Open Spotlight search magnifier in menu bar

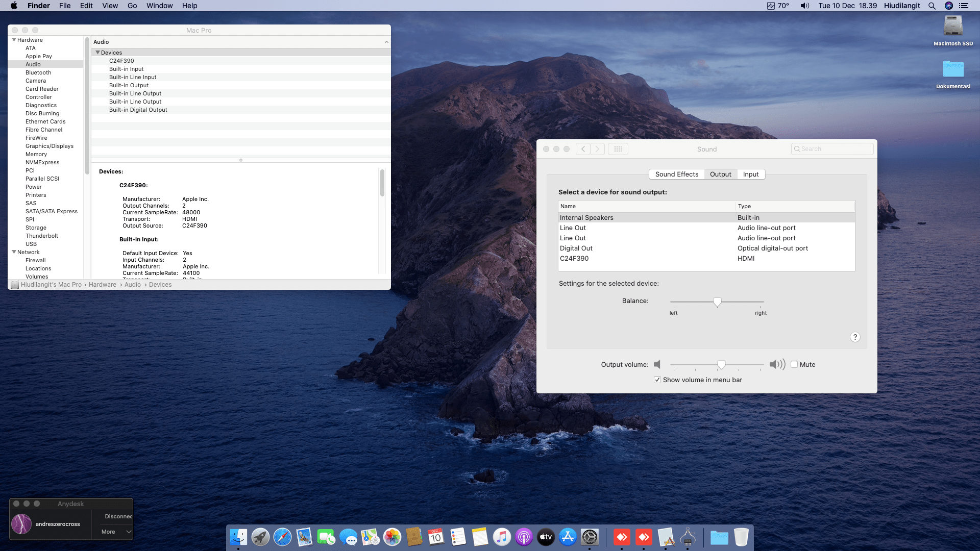coord(932,6)
